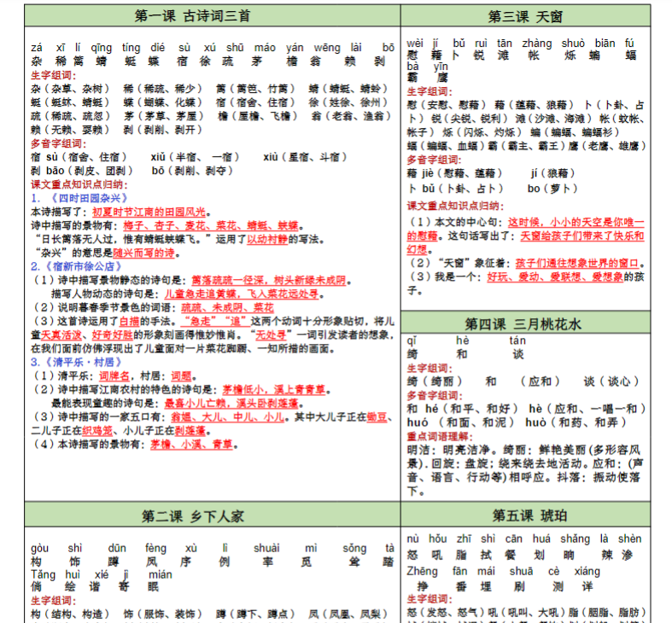Click the entry 构(结构、构造)
Viewport: 672px width, 623px height.
(70, 614)
